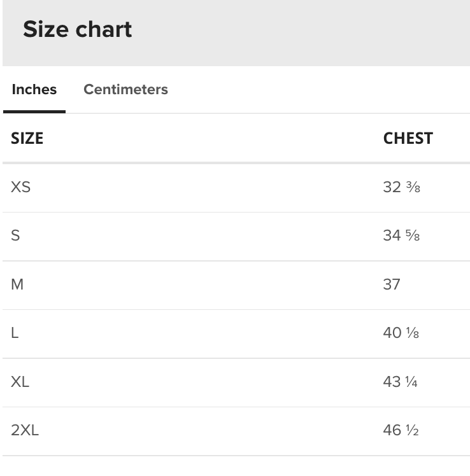Click the Size chart heading
This screenshot has width=470, height=476.
(x=78, y=29)
